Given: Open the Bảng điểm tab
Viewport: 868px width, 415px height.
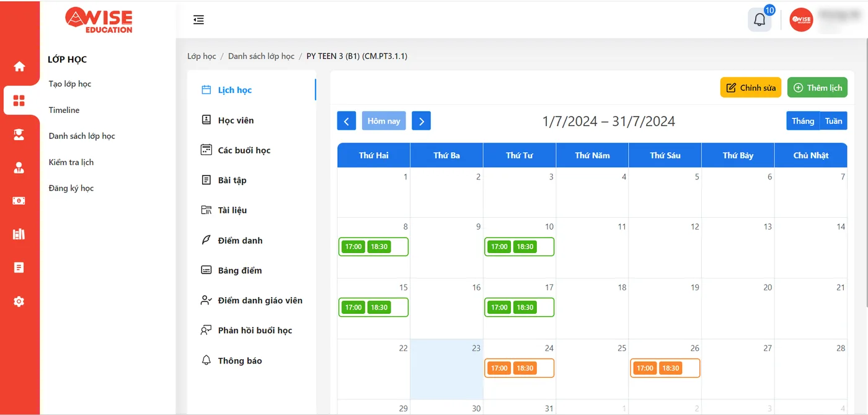Looking at the screenshot, I should click(252, 270).
